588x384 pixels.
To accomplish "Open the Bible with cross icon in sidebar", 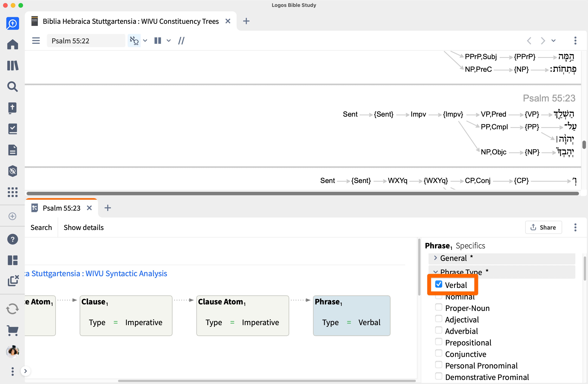I will tap(13, 108).
